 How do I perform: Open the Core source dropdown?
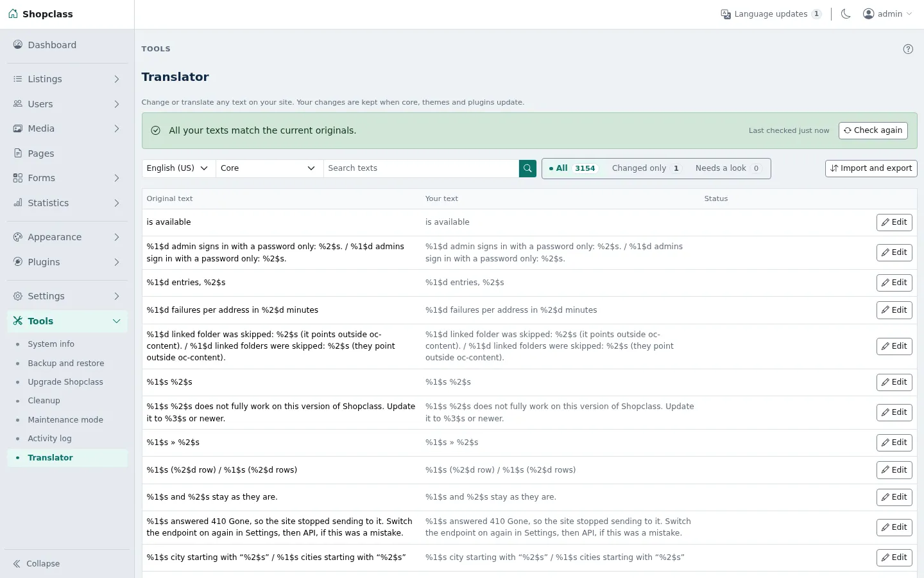(269, 168)
